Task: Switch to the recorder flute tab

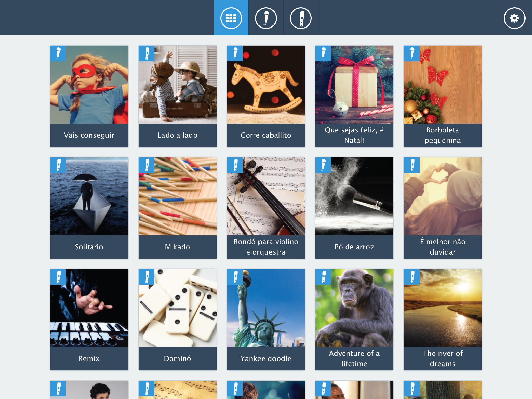Action: click(x=301, y=18)
